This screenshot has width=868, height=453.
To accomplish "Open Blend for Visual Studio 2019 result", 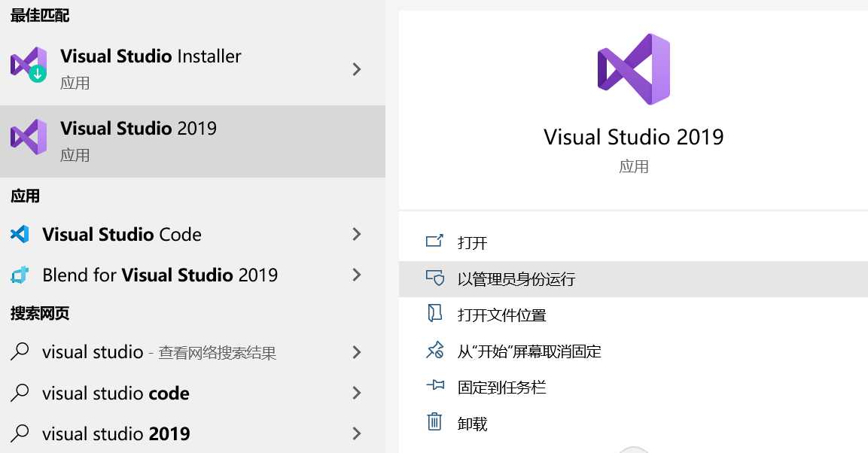I will [x=193, y=275].
